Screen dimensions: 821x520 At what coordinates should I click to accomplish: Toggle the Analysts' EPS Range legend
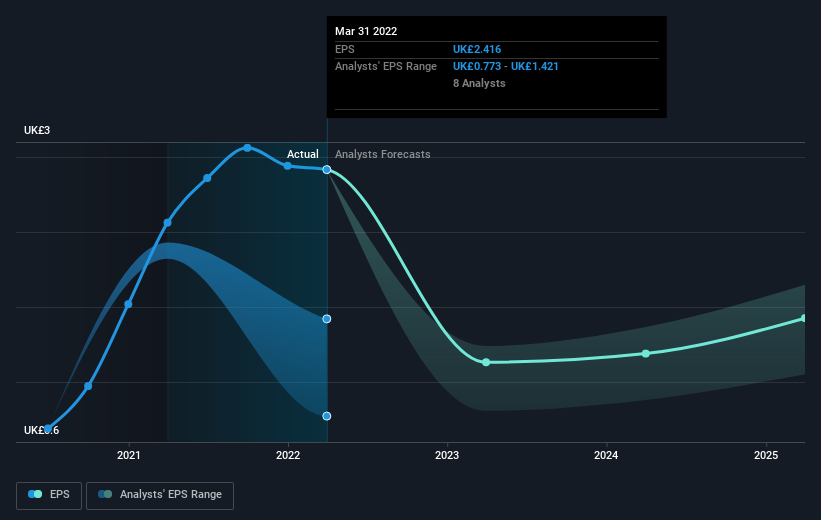[160, 495]
